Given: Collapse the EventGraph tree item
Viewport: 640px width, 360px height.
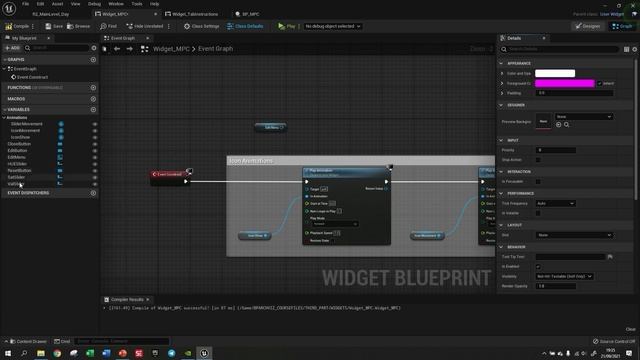Looking at the screenshot, I should coord(4,69).
